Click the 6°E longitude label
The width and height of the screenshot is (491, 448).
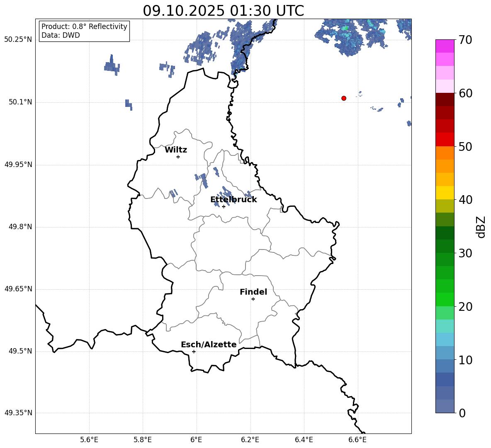click(x=196, y=440)
